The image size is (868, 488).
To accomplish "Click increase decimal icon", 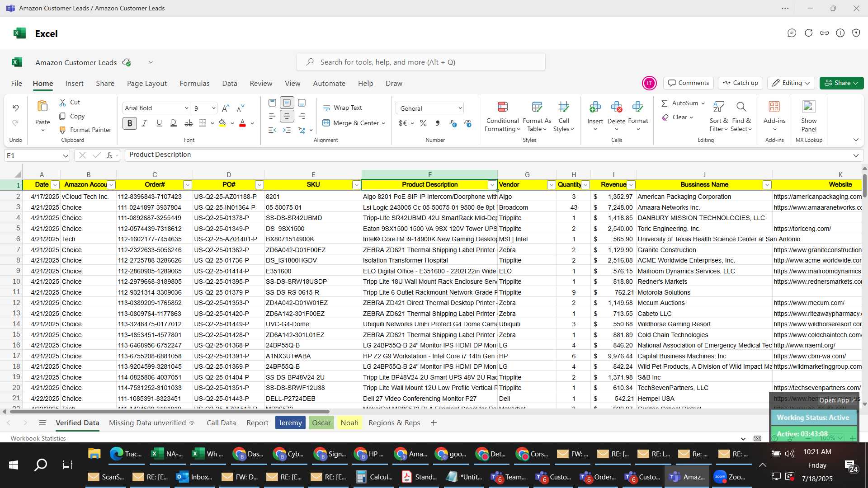I will 453,123.
